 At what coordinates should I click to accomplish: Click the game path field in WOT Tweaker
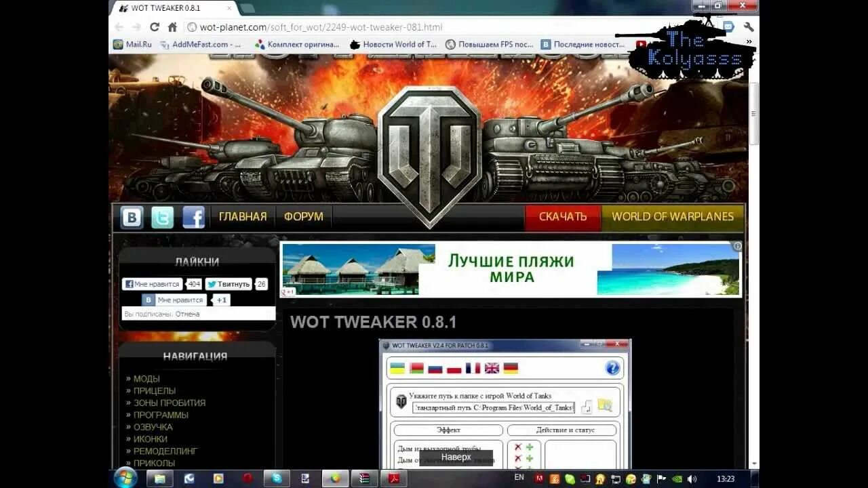[494, 407]
